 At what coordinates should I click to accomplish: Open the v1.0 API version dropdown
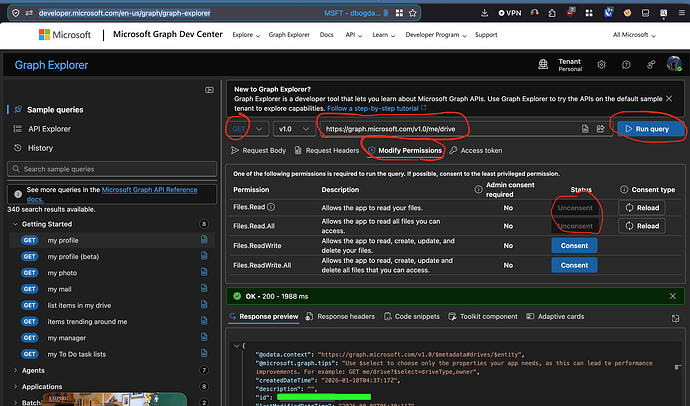[x=294, y=129]
